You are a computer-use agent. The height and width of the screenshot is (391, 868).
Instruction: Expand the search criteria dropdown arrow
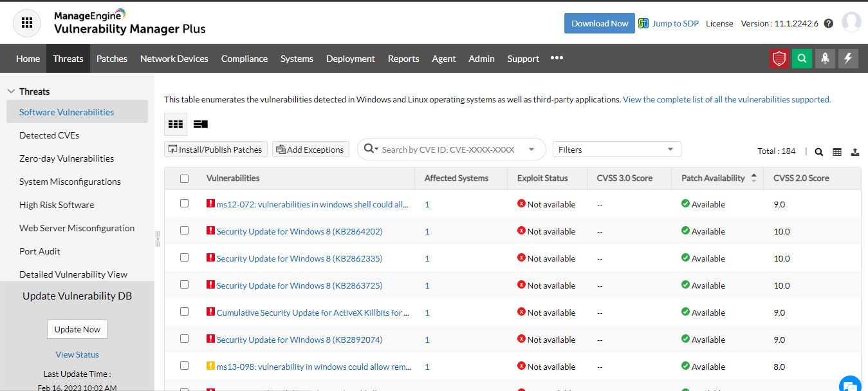(x=531, y=149)
